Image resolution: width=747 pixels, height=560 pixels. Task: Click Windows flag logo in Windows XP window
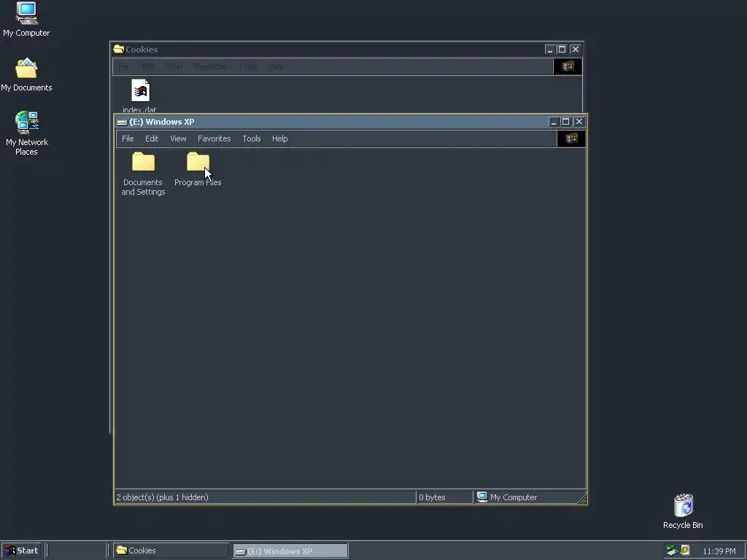click(x=571, y=139)
